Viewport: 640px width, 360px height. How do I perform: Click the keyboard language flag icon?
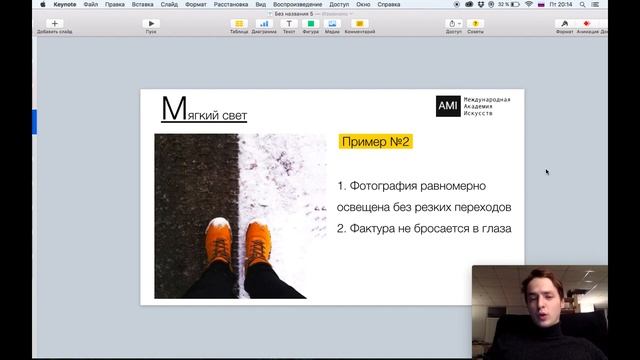click(541, 4)
